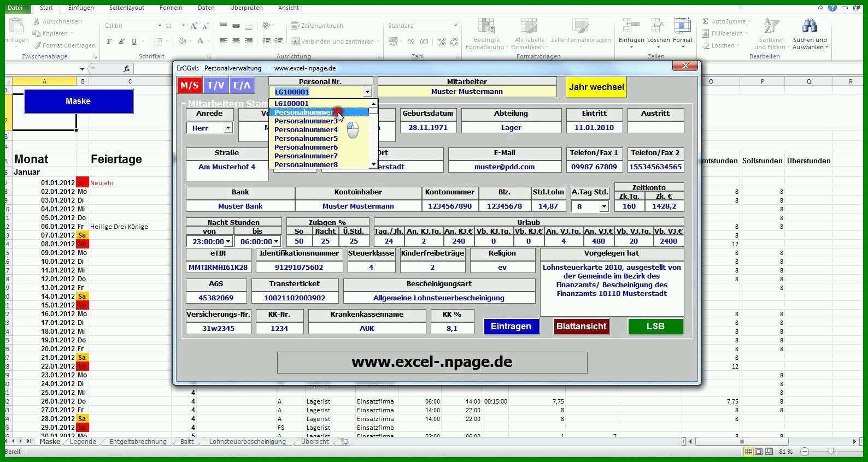Viewport: 868px width, 462px height.
Task: Click the Format übertragen paintbrush
Action: pyautogui.click(x=37, y=45)
